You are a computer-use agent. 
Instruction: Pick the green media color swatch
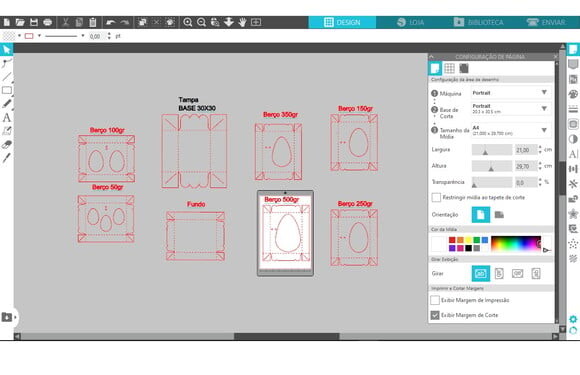tap(476, 240)
